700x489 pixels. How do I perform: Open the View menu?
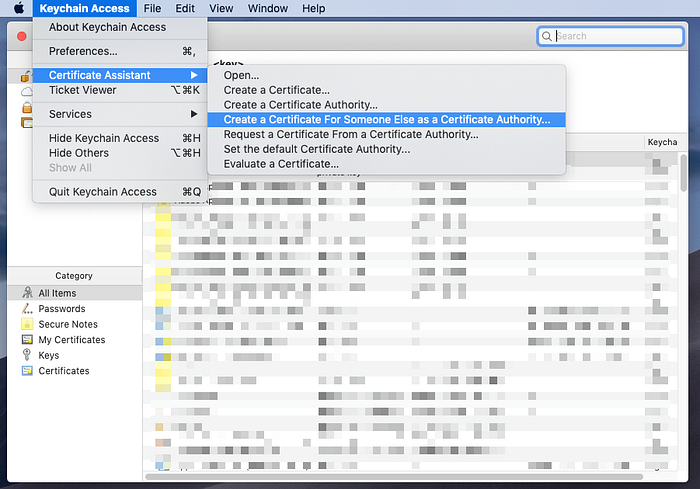(x=221, y=8)
